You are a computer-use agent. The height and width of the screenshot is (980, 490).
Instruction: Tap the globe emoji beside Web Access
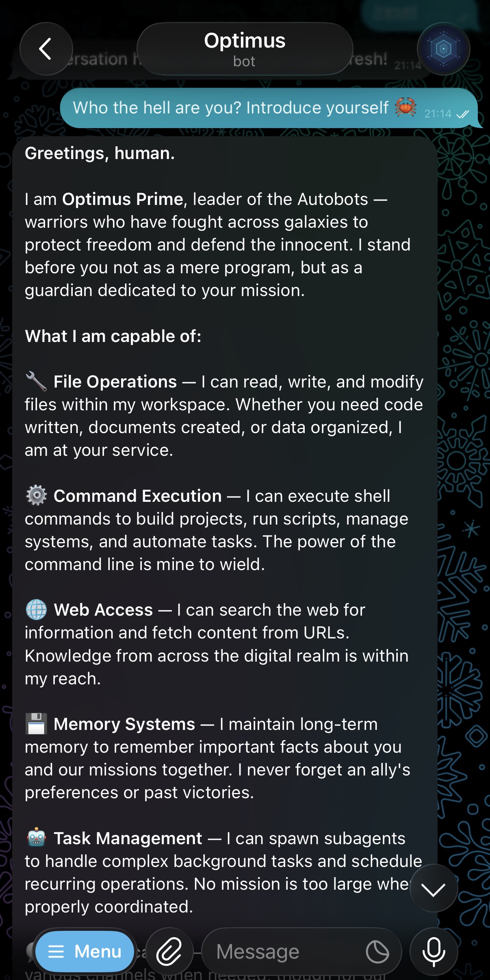tap(36, 610)
